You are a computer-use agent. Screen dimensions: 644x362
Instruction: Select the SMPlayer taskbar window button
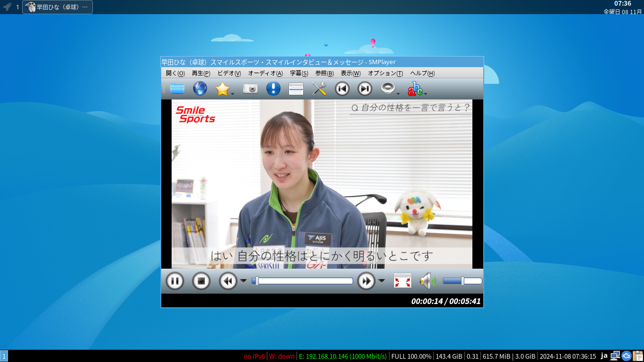pos(58,7)
